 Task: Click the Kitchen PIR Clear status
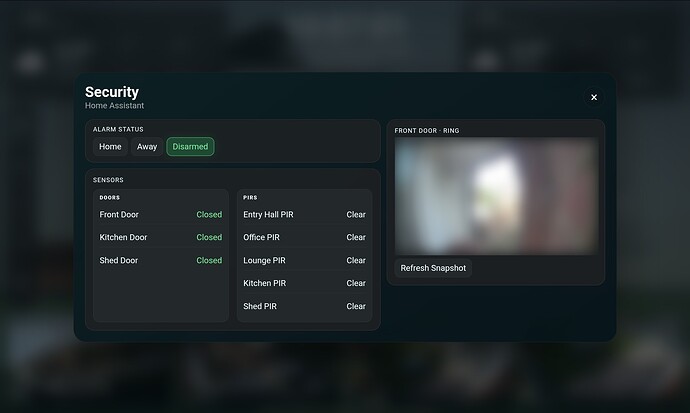pyautogui.click(x=356, y=283)
